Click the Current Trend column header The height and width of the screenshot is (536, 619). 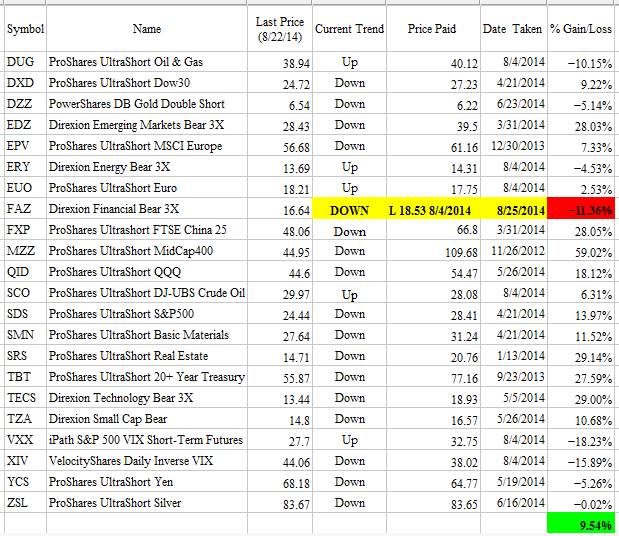click(x=349, y=29)
